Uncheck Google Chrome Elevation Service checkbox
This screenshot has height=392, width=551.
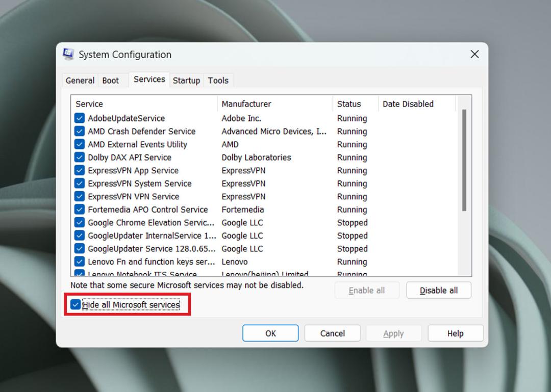(x=80, y=222)
